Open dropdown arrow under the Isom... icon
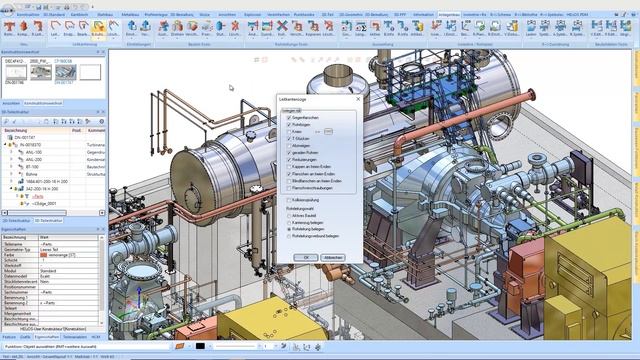 click(436, 38)
